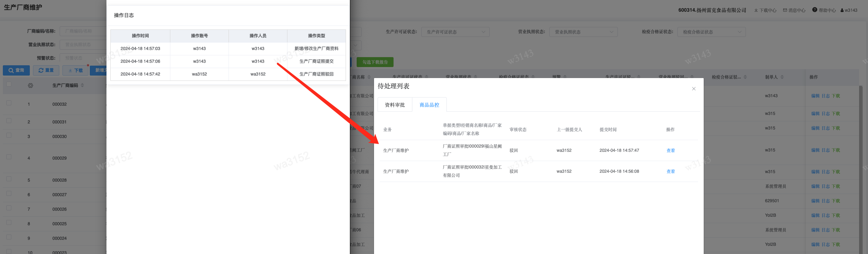This screenshot has height=254, width=868.
Task: Open the 消息中心 message center
Action: [794, 10]
